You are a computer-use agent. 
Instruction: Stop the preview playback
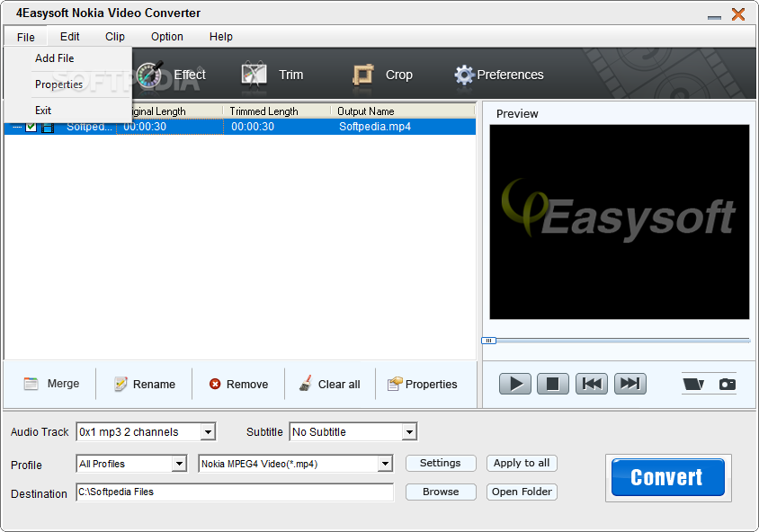click(x=553, y=384)
